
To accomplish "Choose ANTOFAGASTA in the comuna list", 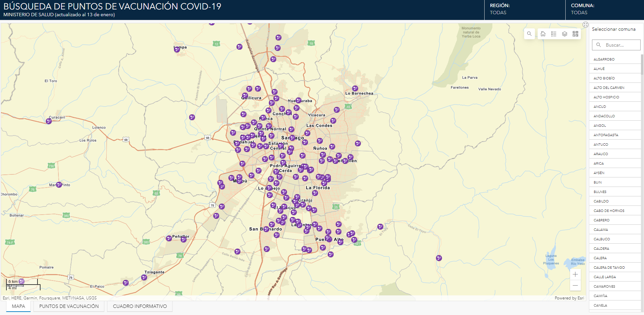I will 606,135.
